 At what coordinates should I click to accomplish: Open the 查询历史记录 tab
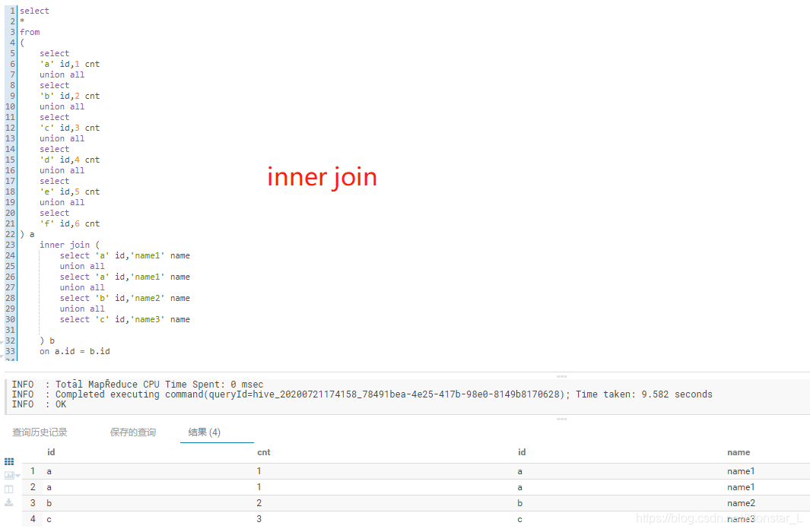[40, 432]
